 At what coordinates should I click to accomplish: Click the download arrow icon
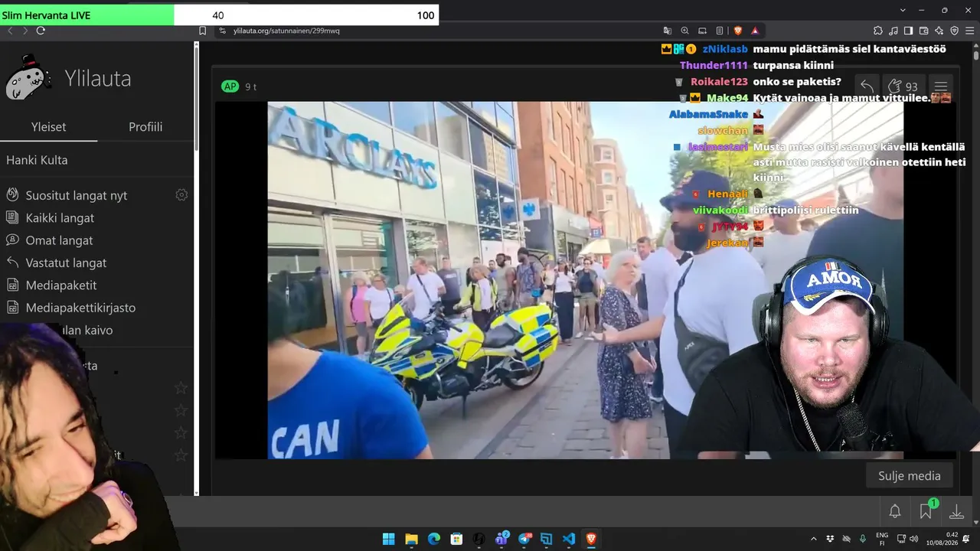[956, 511]
